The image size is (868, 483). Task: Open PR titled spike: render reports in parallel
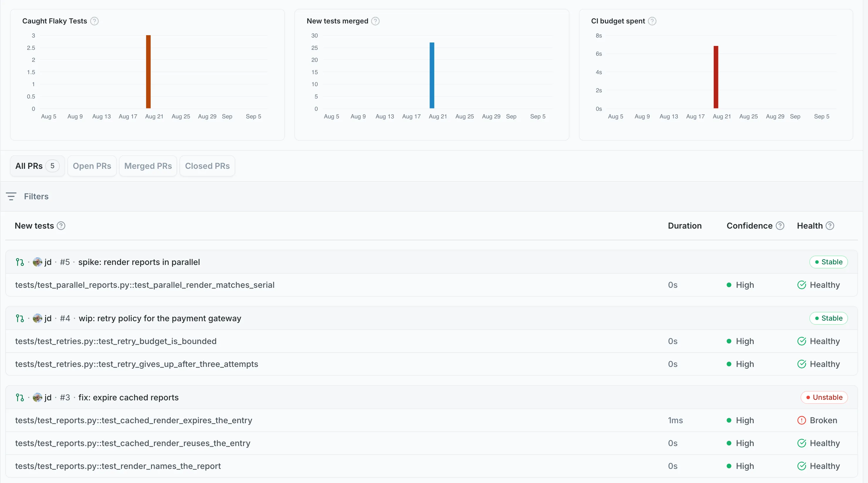(x=139, y=262)
